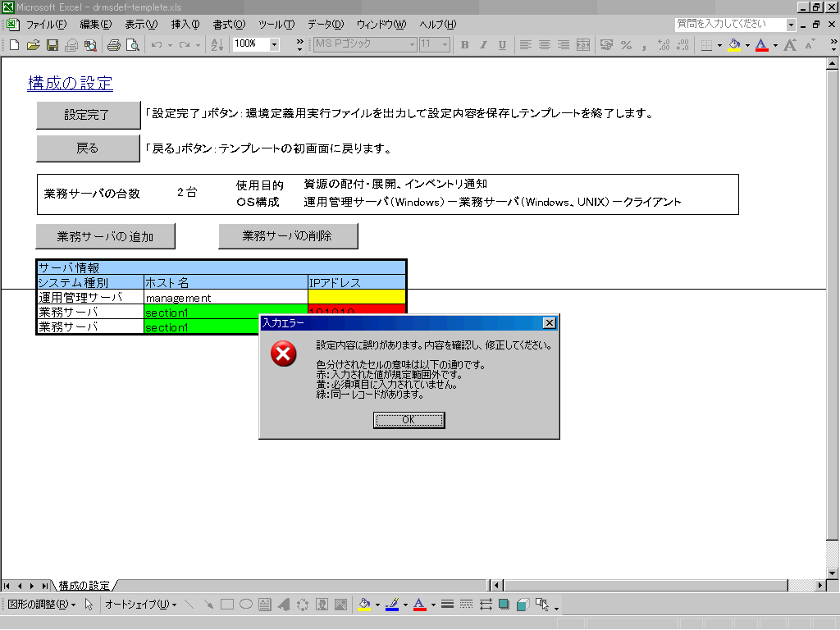The height and width of the screenshot is (630, 840).
Task: Open the font size 11 dropdown
Action: click(x=445, y=44)
